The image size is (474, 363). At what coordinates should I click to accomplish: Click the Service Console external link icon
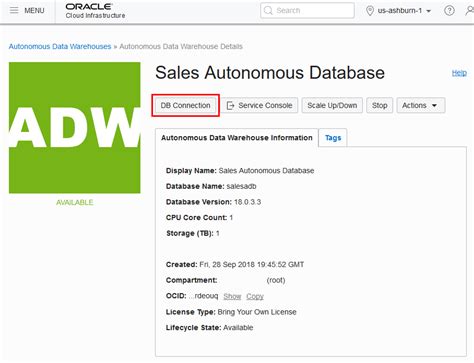tap(230, 106)
